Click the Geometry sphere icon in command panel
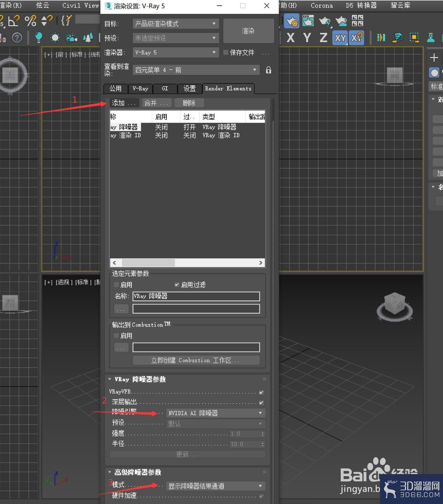The image size is (443, 504). click(x=434, y=73)
